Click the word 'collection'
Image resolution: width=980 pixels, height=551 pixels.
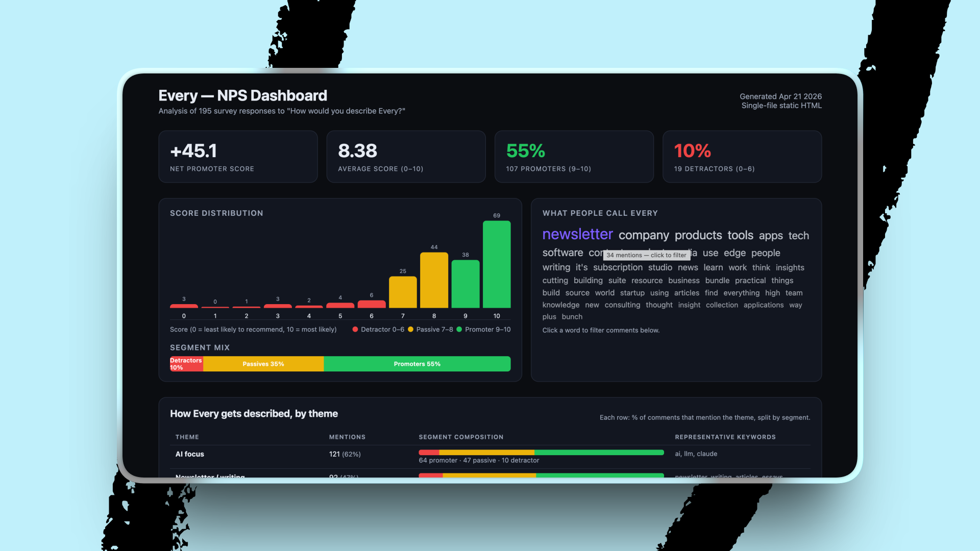click(722, 305)
